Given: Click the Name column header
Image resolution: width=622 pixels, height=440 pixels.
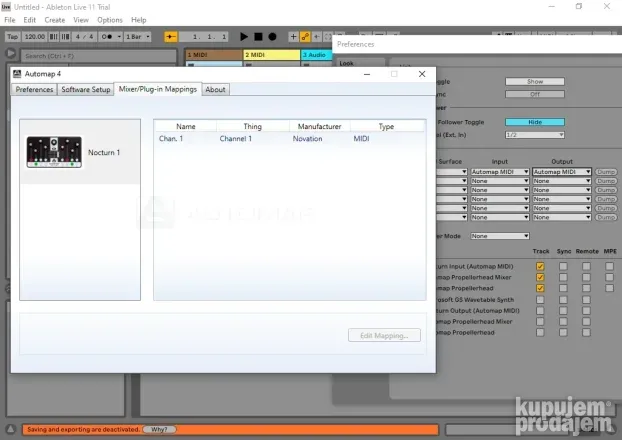Looking at the screenshot, I should [186, 126].
